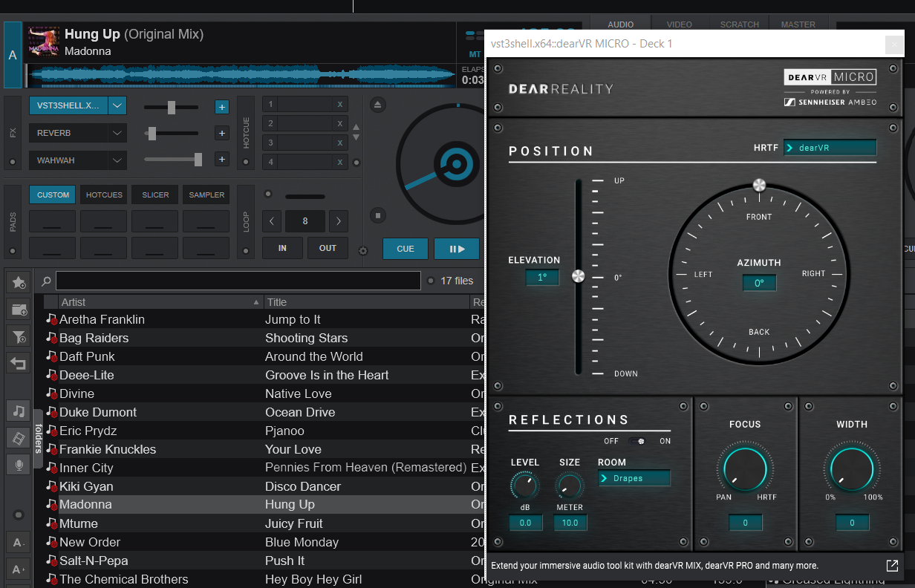Click the loop IN button
The image size is (915, 588).
click(282, 248)
